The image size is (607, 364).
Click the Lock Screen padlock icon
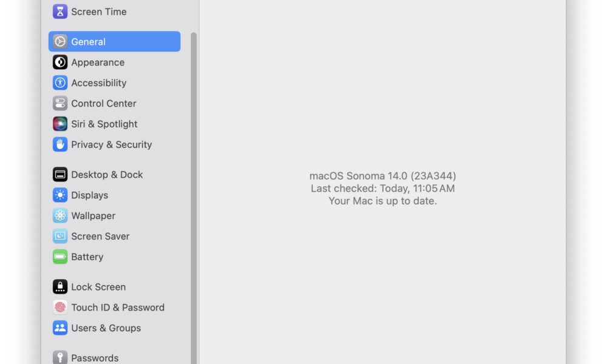[60, 286]
